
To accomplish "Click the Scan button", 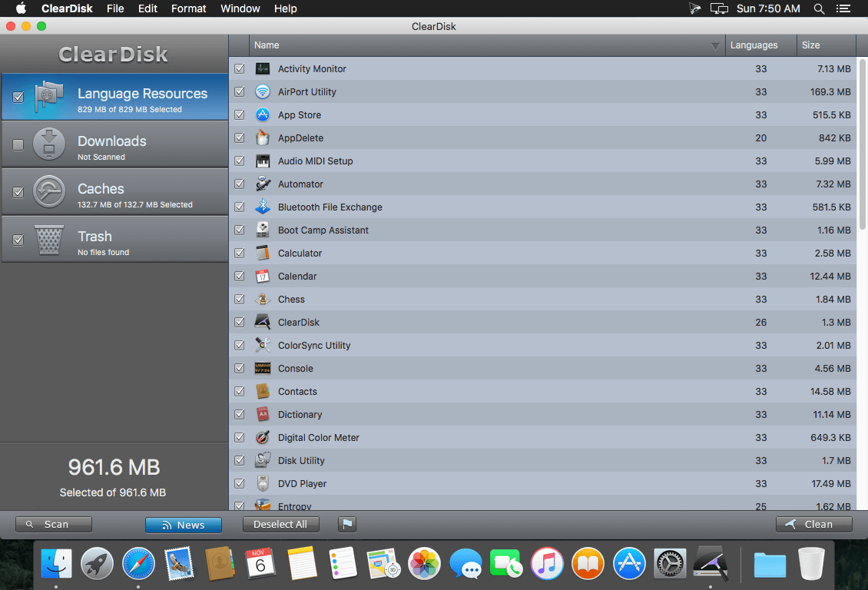I will (x=54, y=524).
